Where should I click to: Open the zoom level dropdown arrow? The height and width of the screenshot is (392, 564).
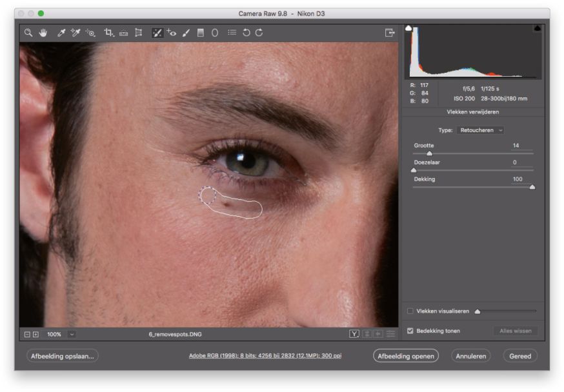71,335
